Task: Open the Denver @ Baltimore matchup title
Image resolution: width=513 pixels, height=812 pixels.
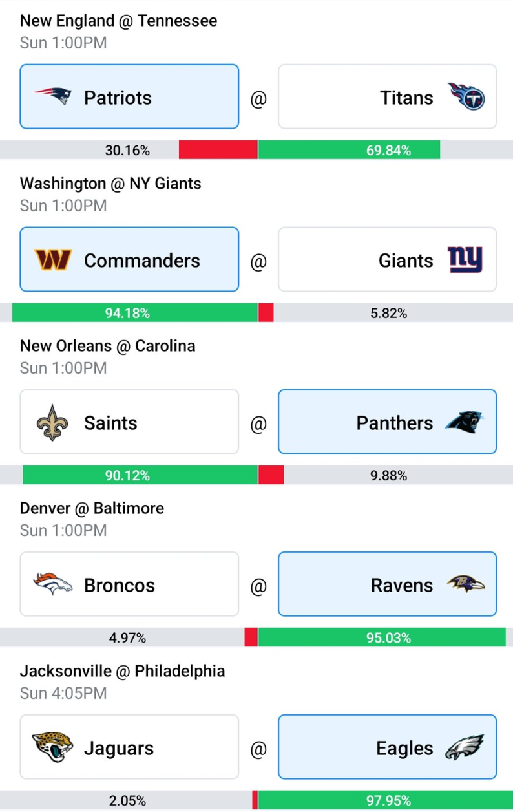Action: click(92, 508)
